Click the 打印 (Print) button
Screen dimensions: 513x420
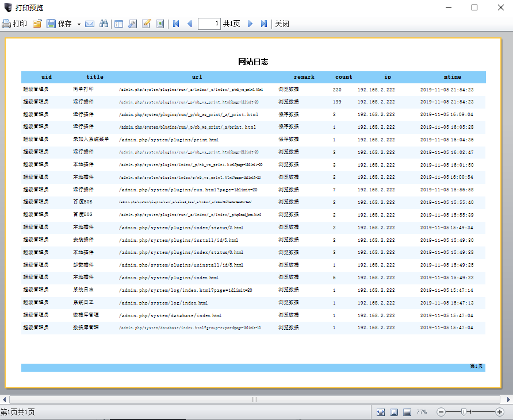point(14,24)
